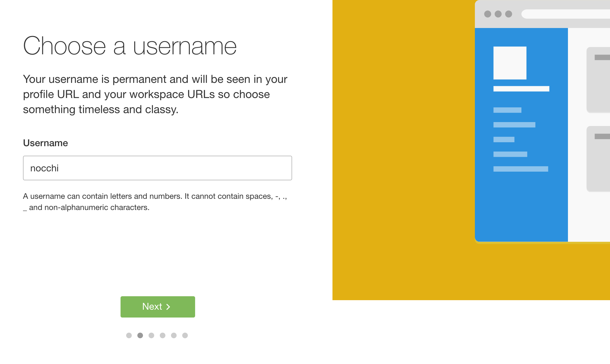The width and height of the screenshot is (610, 364).
Task: Jump to the fifth pagination dot
Action: (x=174, y=335)
